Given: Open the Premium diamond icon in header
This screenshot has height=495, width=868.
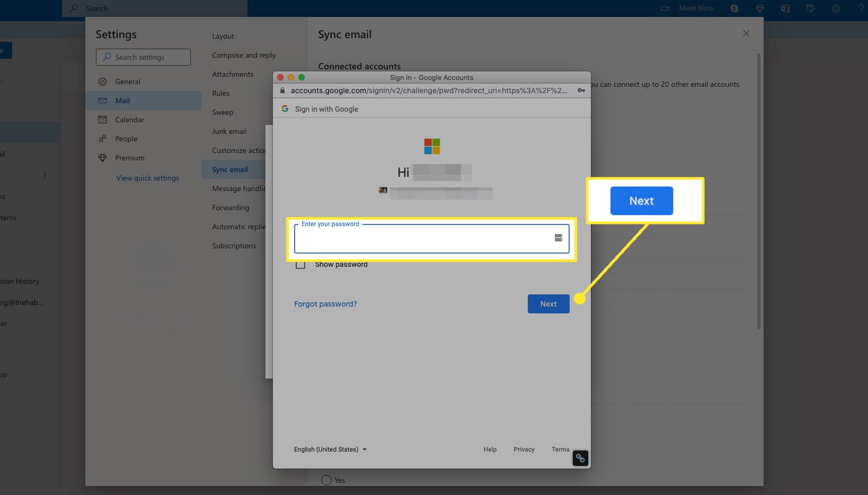Looking at the screenshot, I should coord(759,8).
